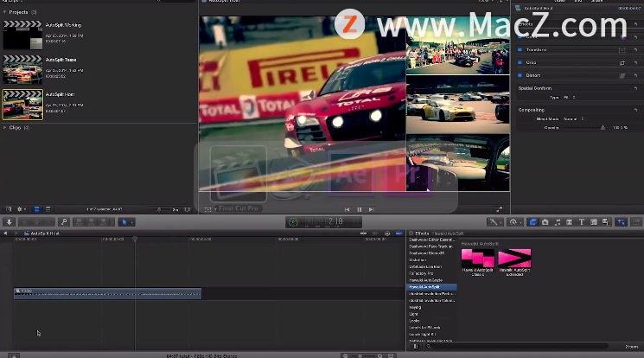Expand the Clips section triangle
This screenshot has width=644, height=358.
coord(4,128)
